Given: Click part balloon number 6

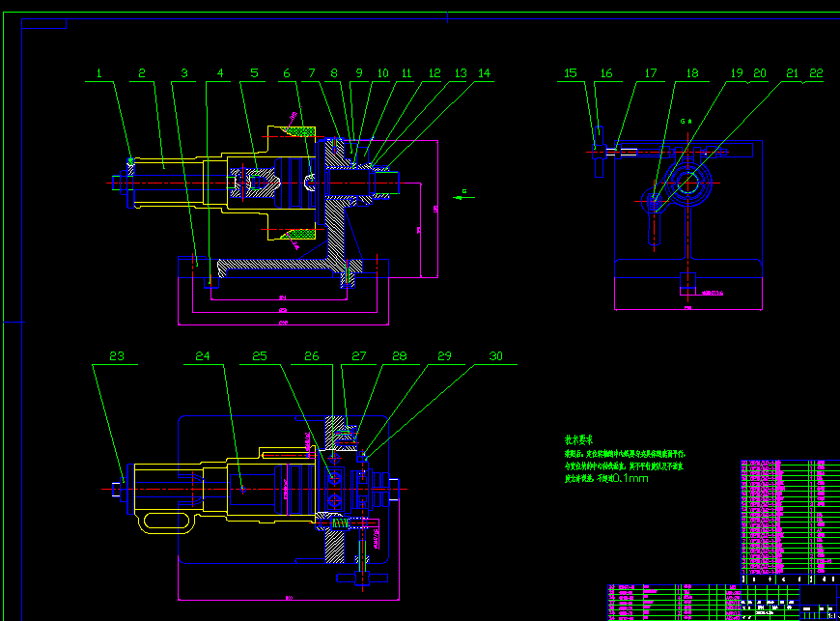Looking at the screenshot, I should [287, 73].
